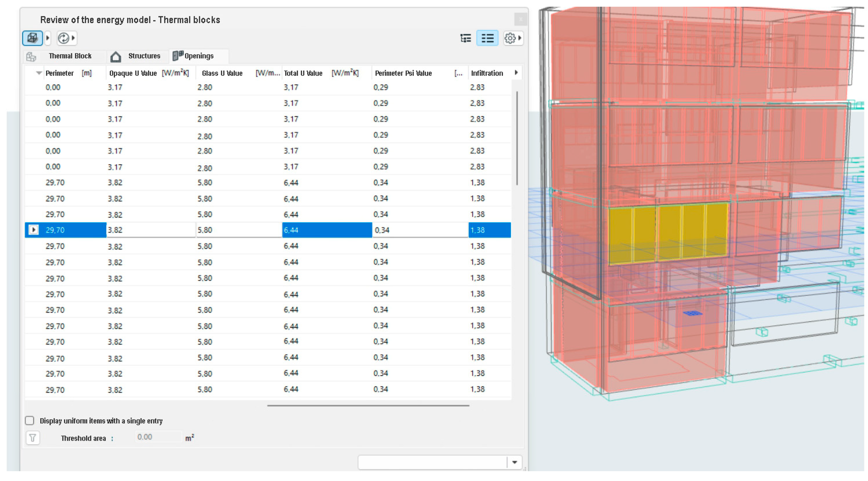Open the bottom right combo box dropdown
The image size is (868, 481).
[x=514, y=462]
